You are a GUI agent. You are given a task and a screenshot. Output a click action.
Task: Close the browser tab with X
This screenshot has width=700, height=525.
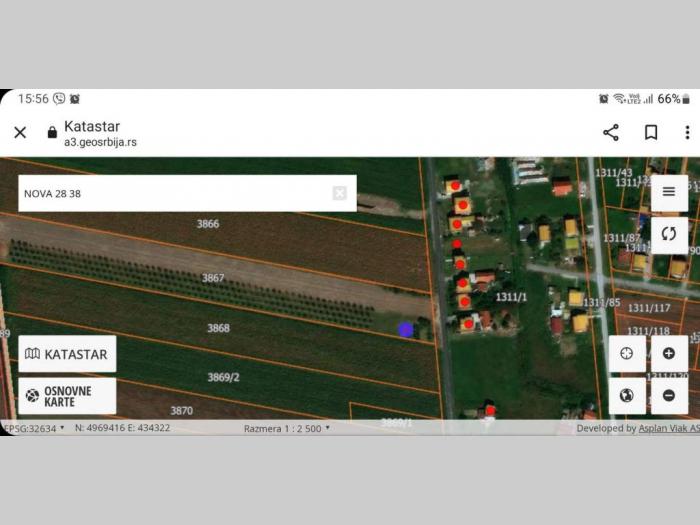[20, 133]
